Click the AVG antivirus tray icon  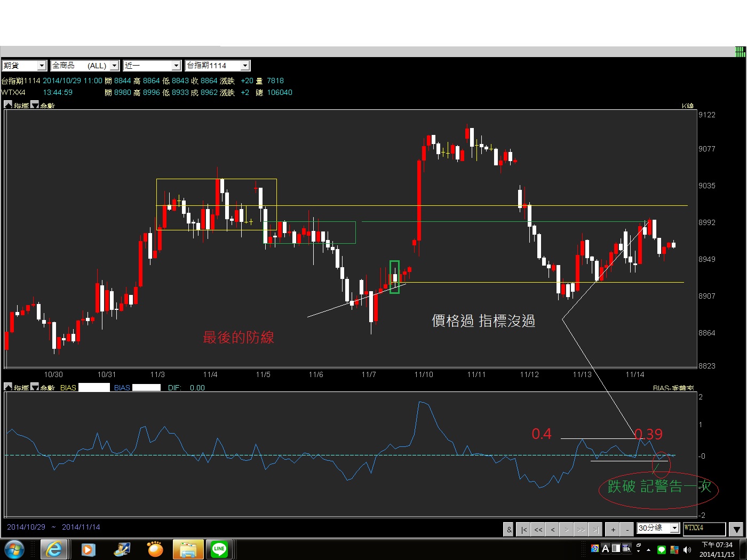coord(674,550)
